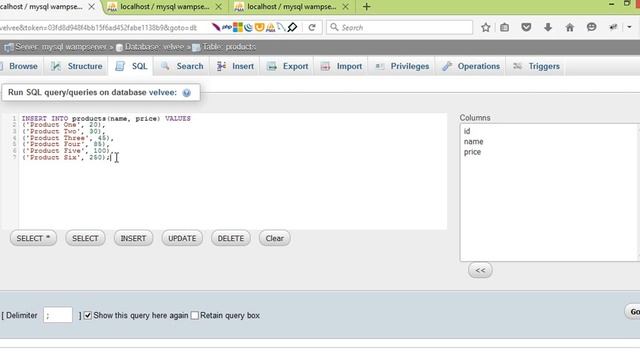Click the browser address bar URL
Viewport: 640px width, 360px height.
pos(99,28)
